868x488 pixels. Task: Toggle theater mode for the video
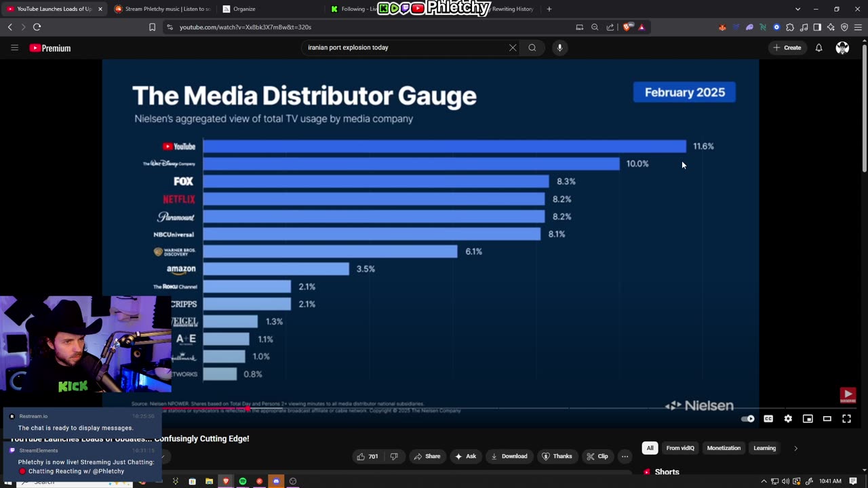(827, 419)
